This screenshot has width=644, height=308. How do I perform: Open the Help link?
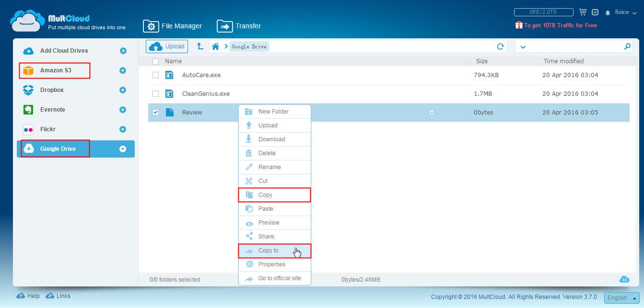28,296
